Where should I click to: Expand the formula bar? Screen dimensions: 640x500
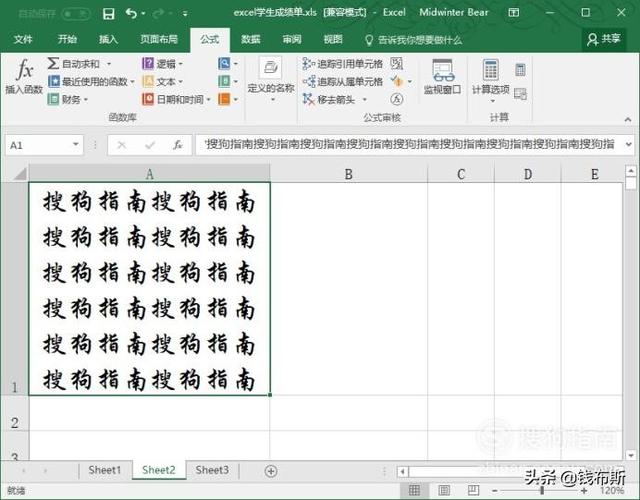point(629,144)
